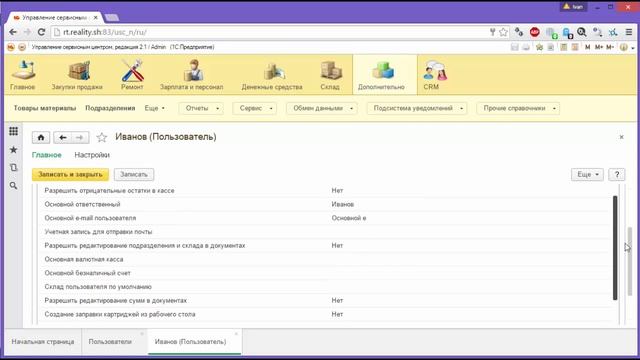The width and height of the screenshot is (640, 360).
Task: Select Склад пользователя по умолчанию row
Action: coord(328,287)
